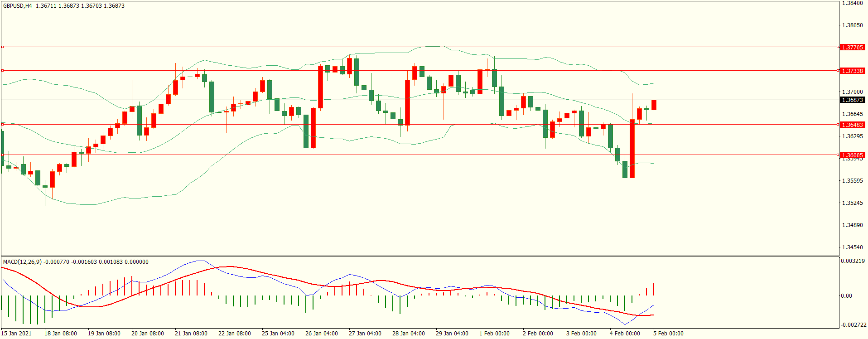Select the 1.37338 red price tag
The height and width of the screenshot is (339, 868).
coord(852,71)
